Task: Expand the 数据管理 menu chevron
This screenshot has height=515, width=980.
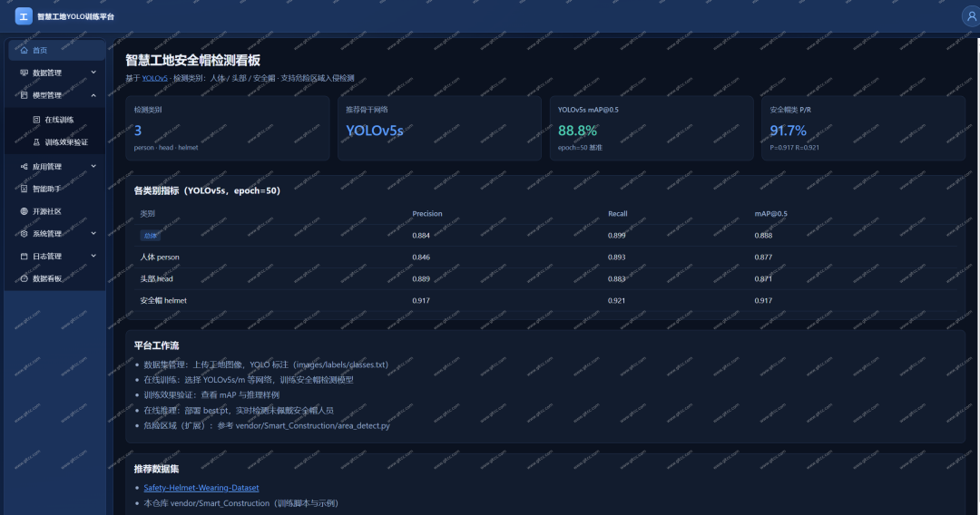Action: point(93,73)
